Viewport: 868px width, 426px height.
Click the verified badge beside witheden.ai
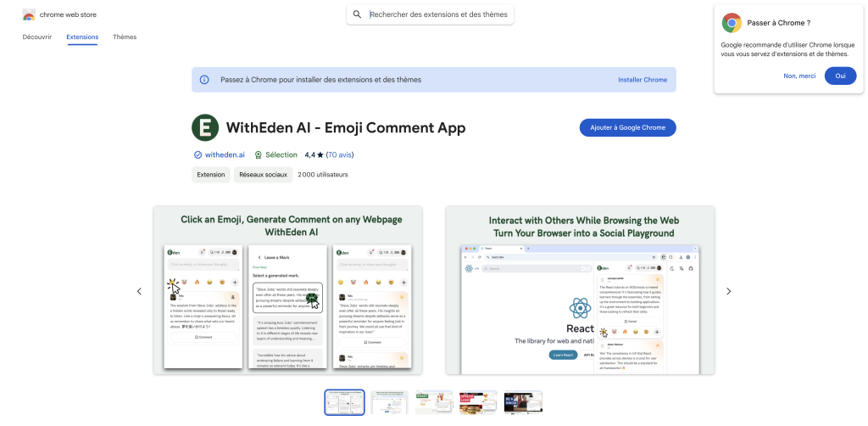(198, 155)
